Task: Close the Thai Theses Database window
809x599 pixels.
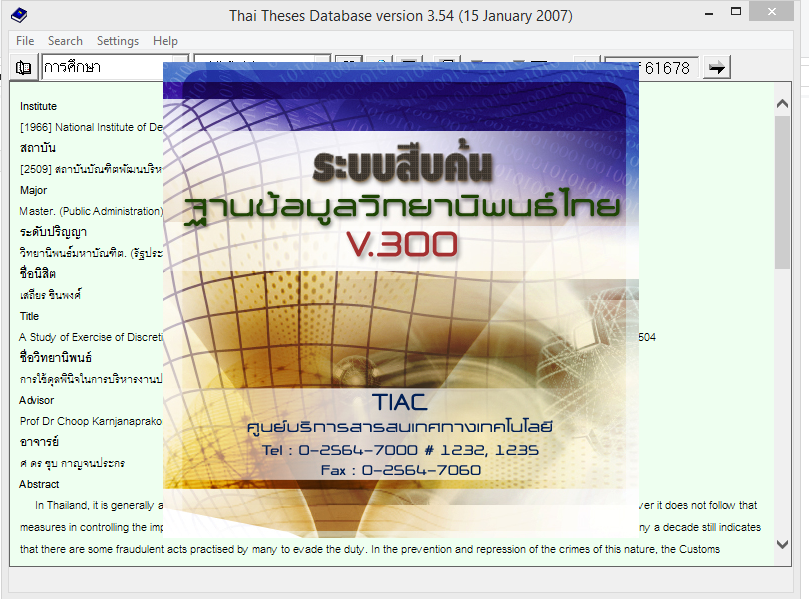Action: coord(771,11)
